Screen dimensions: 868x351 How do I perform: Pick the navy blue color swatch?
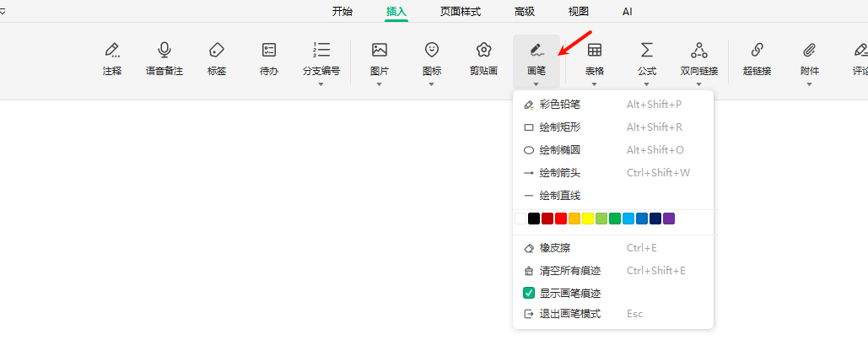(x=655, y=219)
